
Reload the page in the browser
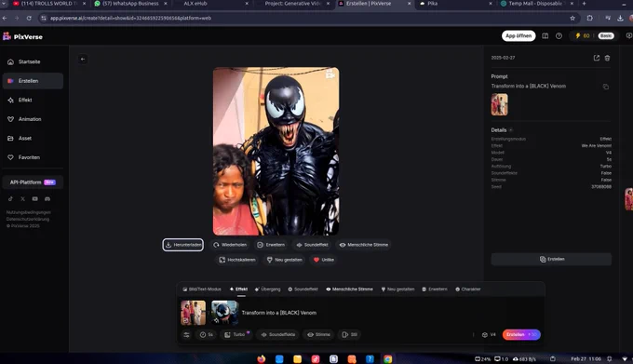pos(29,19)
